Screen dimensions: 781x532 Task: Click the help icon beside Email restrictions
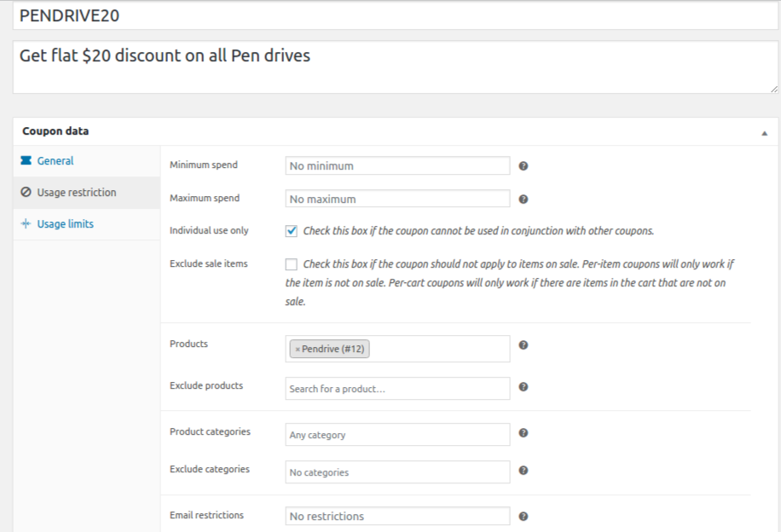click(524, 516)
